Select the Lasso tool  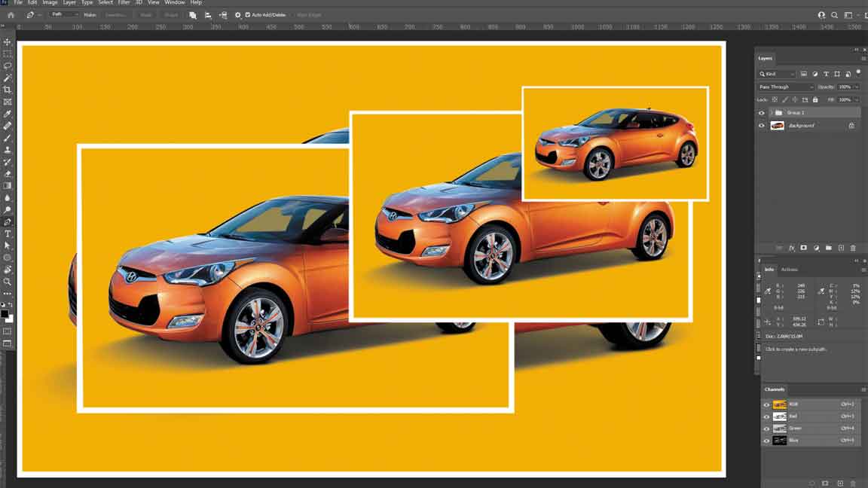coord(8,66)
